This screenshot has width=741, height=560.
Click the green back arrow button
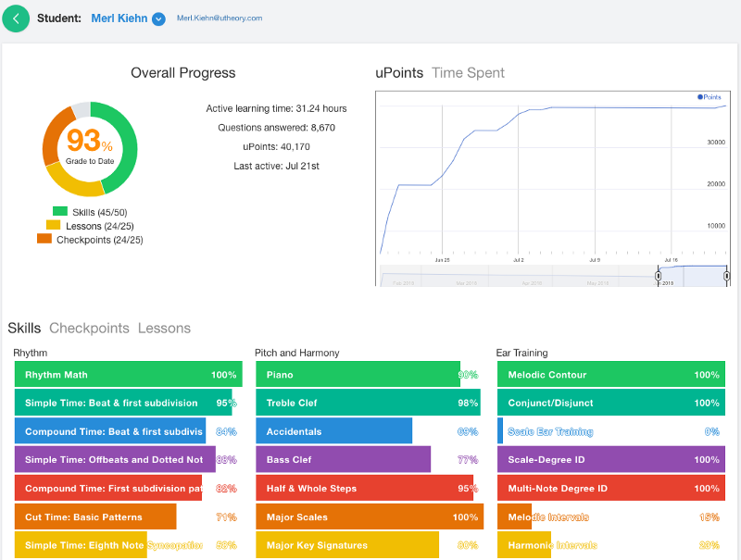point(16,19)
